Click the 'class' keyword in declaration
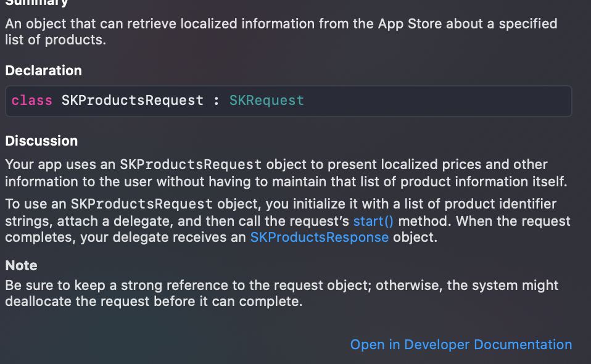This screenshot has width=591, height=364. [x=31, y=101]
